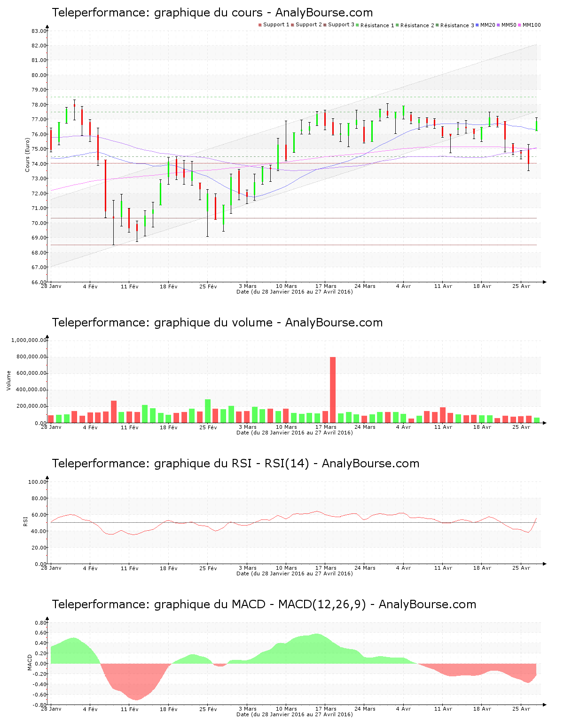Click the date range caption under MACD chart

coord(295,714)
